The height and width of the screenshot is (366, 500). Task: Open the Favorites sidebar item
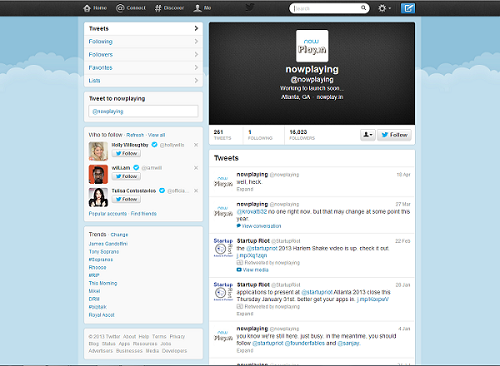143,68
